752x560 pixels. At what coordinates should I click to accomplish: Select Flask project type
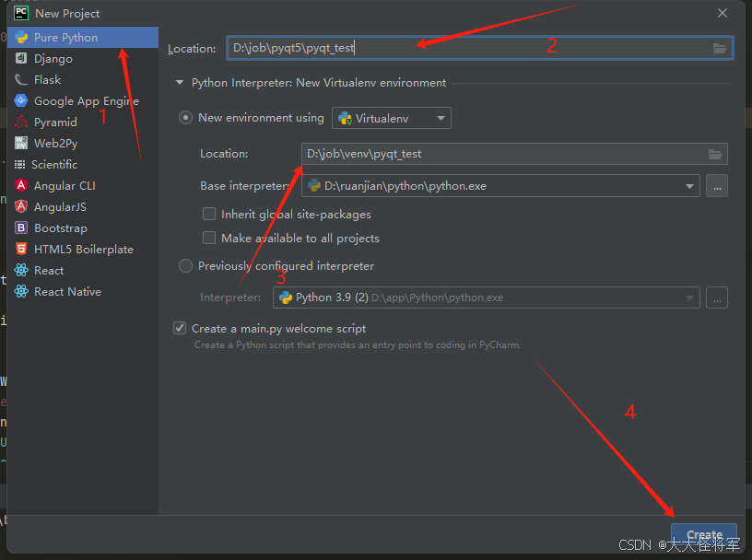[x=83, y=79]
